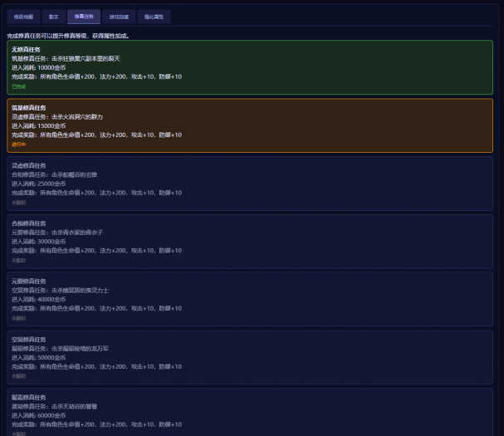Select the 空冥修真任务 card title
This screenshot has height=436, width=504.
pyautogui.click(x=29, y=340)
